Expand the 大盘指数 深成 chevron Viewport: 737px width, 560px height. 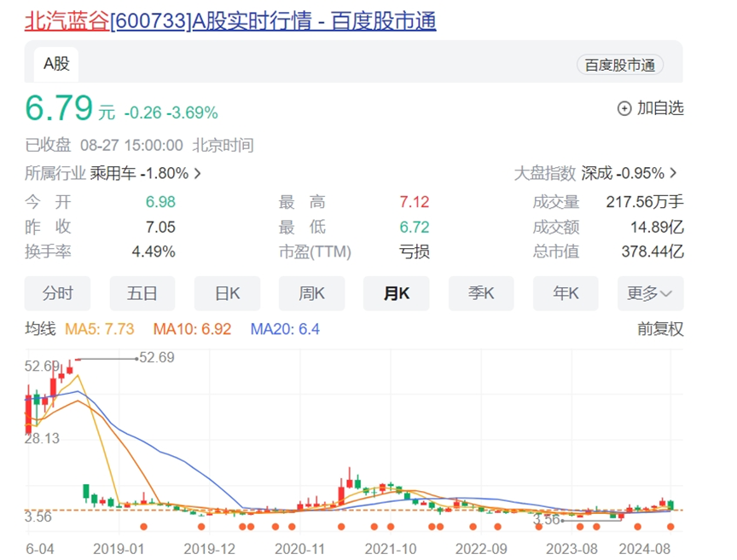coord(674,173)
